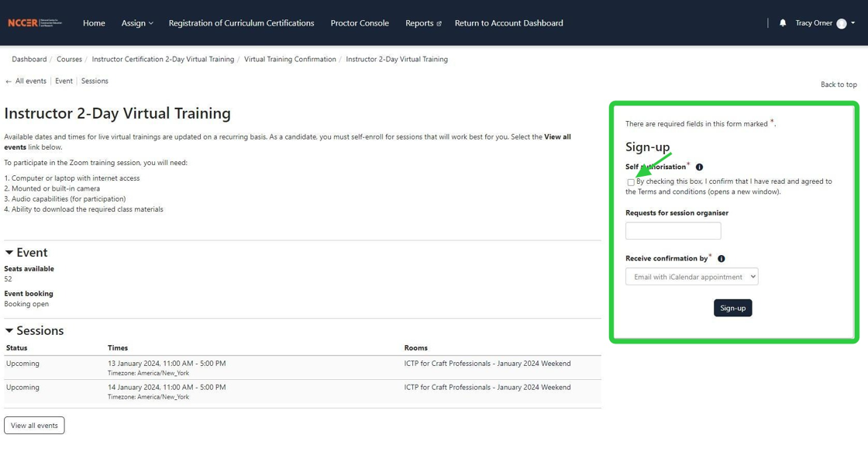Click the info icon beside Receive confirmation by
The image size is (868, 459).
click(721, 258)
